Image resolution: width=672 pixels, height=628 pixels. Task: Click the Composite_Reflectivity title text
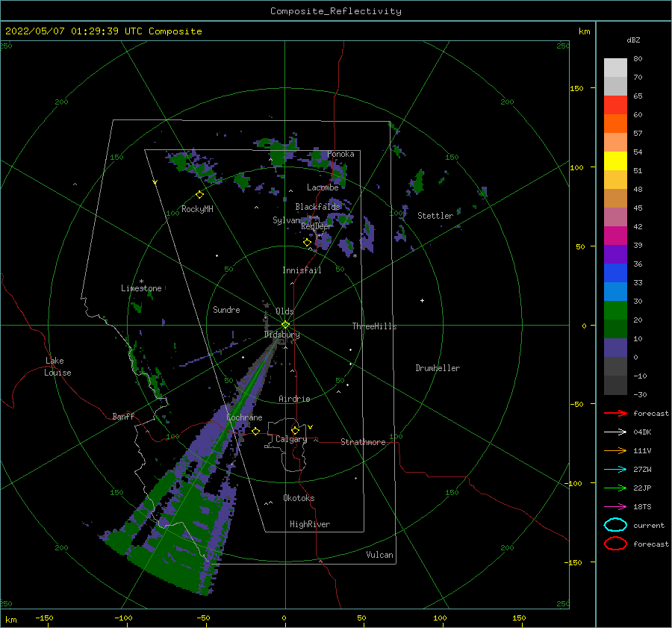coord(335,11)
